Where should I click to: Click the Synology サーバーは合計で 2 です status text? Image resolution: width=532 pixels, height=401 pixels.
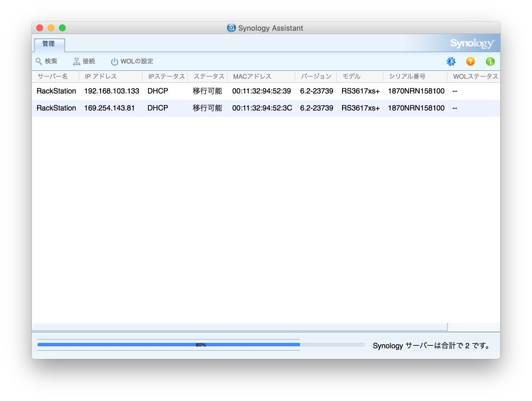click(431, 346)
